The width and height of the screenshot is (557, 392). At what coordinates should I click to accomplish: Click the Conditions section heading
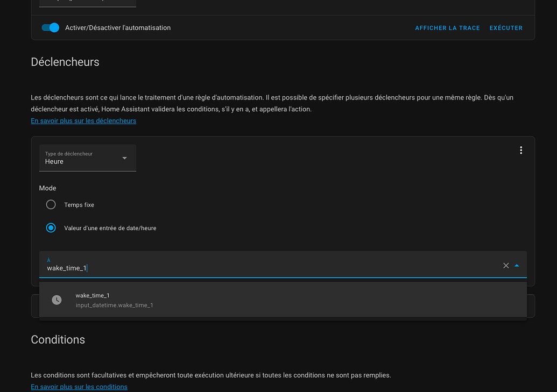pos(58,339)
